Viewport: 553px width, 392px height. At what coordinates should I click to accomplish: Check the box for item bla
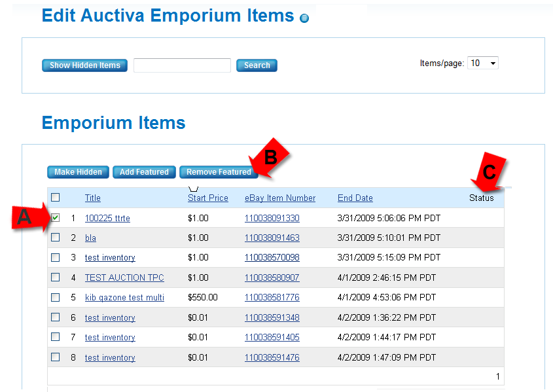tap(56, 238)
